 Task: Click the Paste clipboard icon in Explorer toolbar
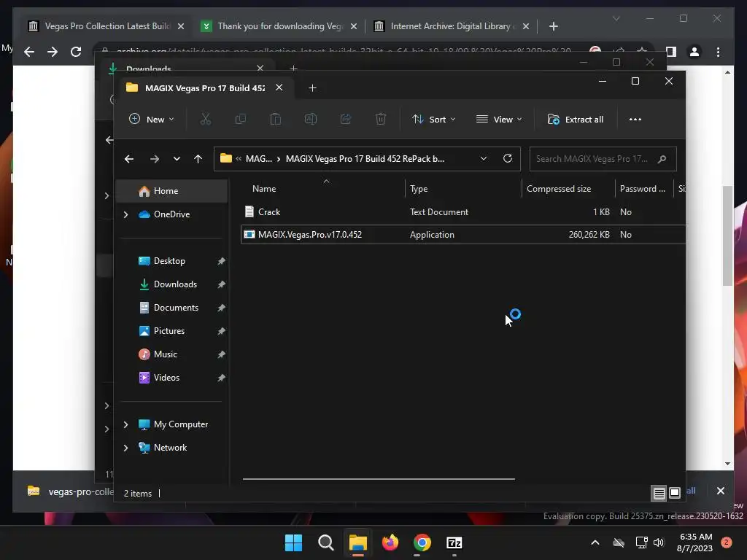point(275,119)
